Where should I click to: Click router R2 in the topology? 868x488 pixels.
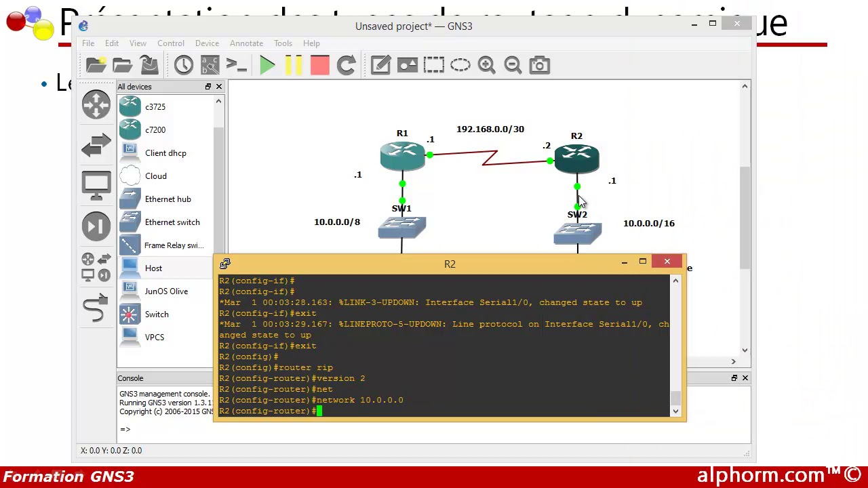click(x=576, y=160)
